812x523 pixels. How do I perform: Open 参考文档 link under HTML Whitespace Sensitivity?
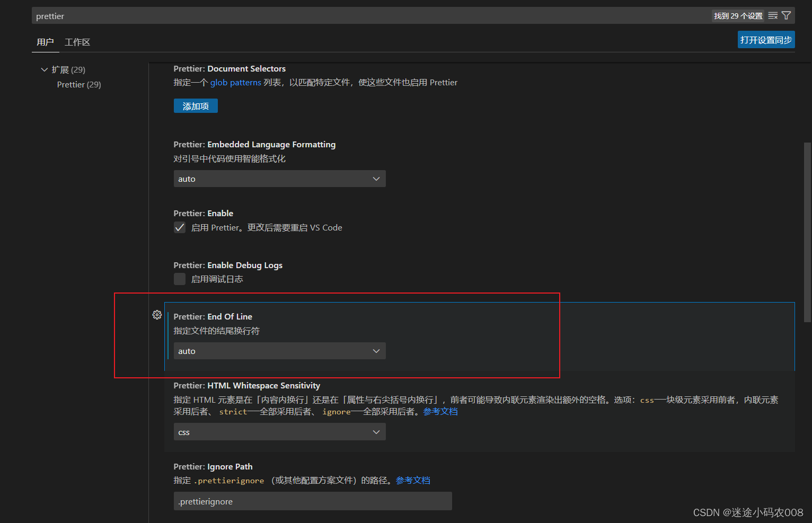[440, 412]
